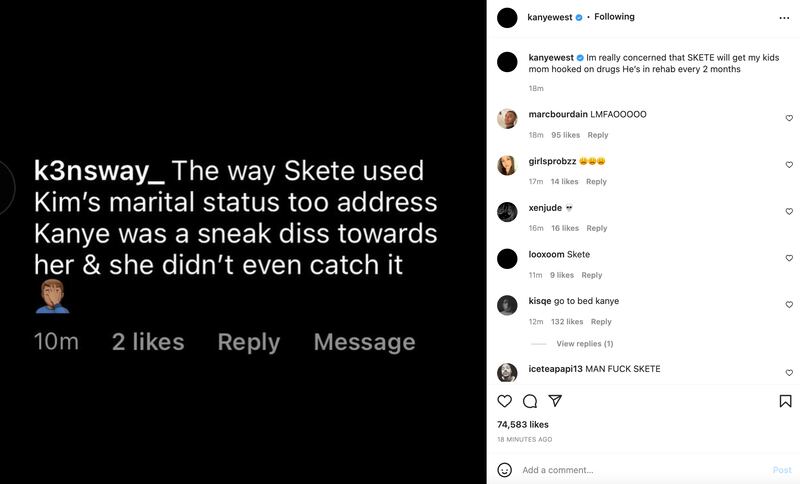Like looxoom's Skete comment
800x484 pixels.
(789, 259)
